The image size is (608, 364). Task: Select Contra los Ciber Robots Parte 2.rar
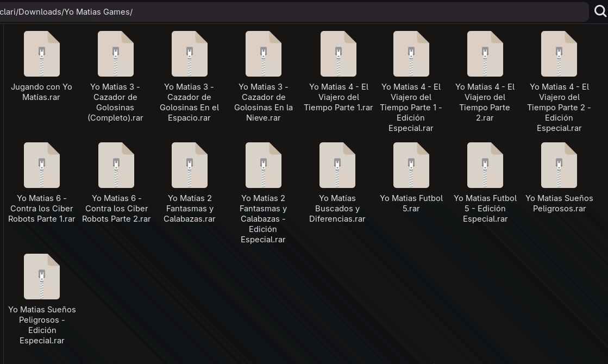click(x=116, y=166)
